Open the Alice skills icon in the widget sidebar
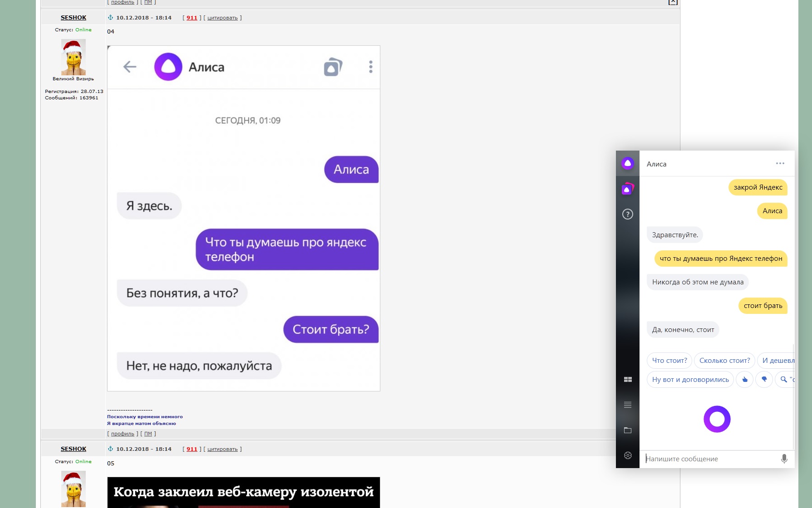The image size is (812, 508). click(x=628, y=189)
